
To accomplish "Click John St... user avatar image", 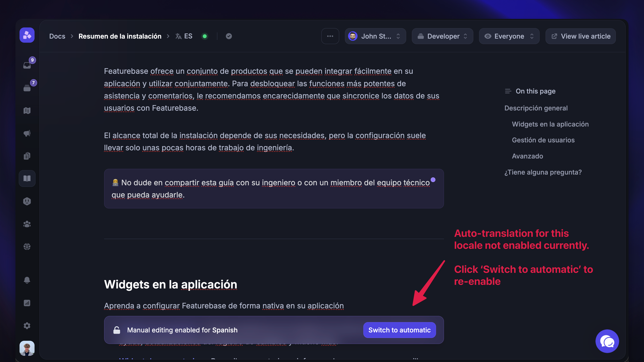I will (353, 36).
